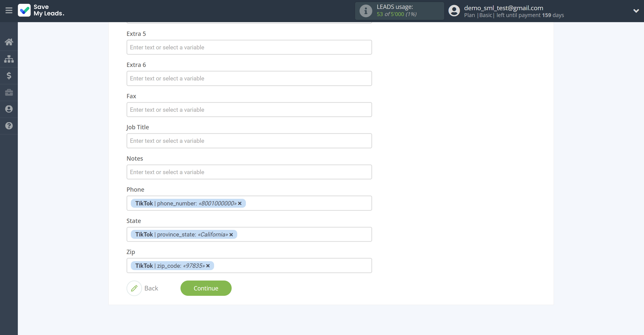
Task: Open the connections sitemap icon
Action: click(x=9, y=59)
